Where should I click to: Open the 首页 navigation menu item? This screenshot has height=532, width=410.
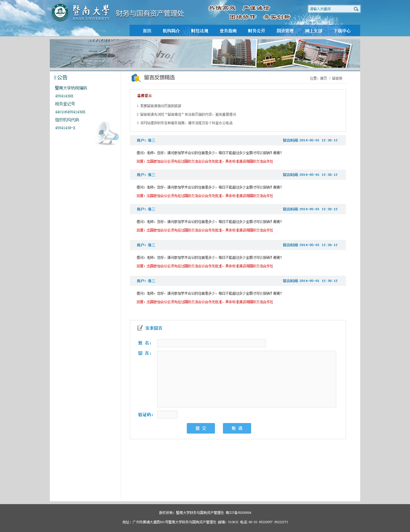coord(147,31)
